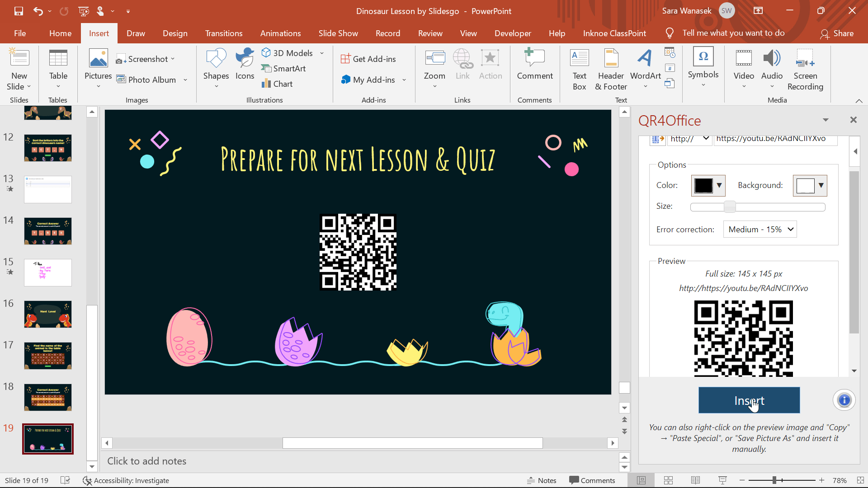868x488 pixels.
Task: Click the Insert button in QR4Office panel
Action: tap(749, 400)
